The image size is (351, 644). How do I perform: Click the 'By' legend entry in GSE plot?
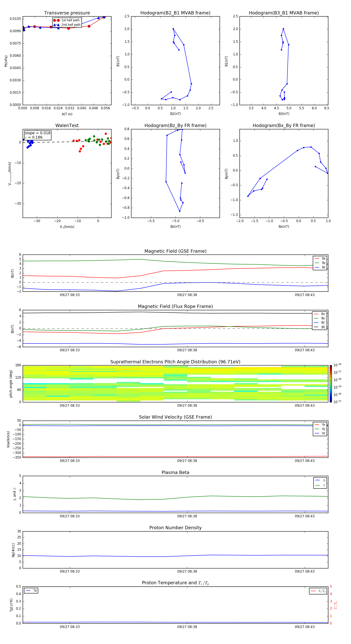tap(320, 263)
